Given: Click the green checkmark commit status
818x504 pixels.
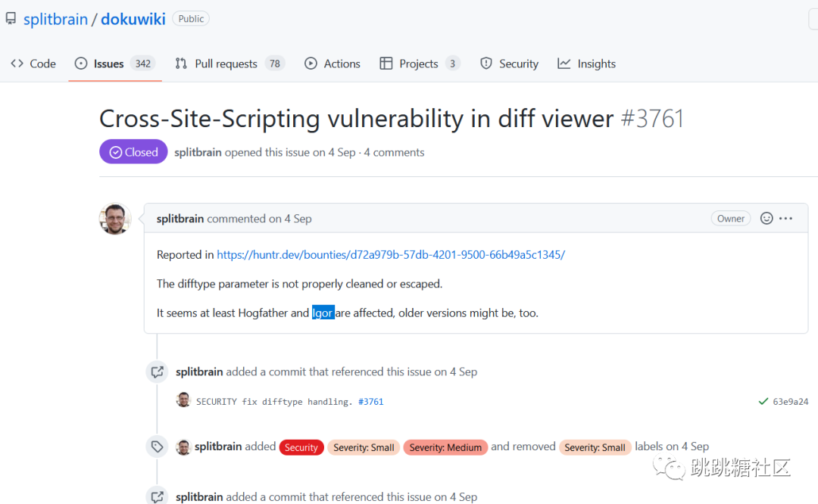Looking at the screenshot, I should 763,401.
